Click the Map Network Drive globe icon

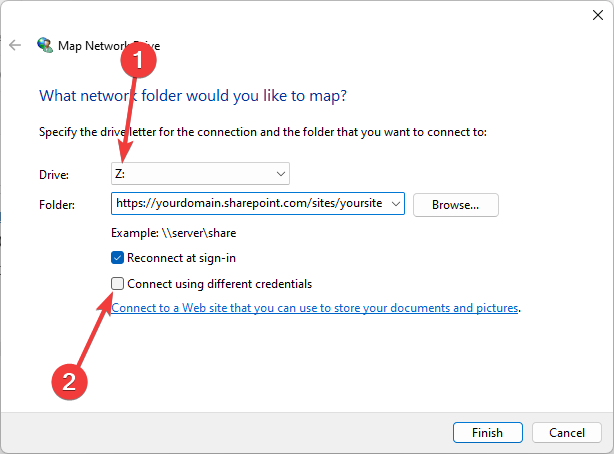(45, 45)
